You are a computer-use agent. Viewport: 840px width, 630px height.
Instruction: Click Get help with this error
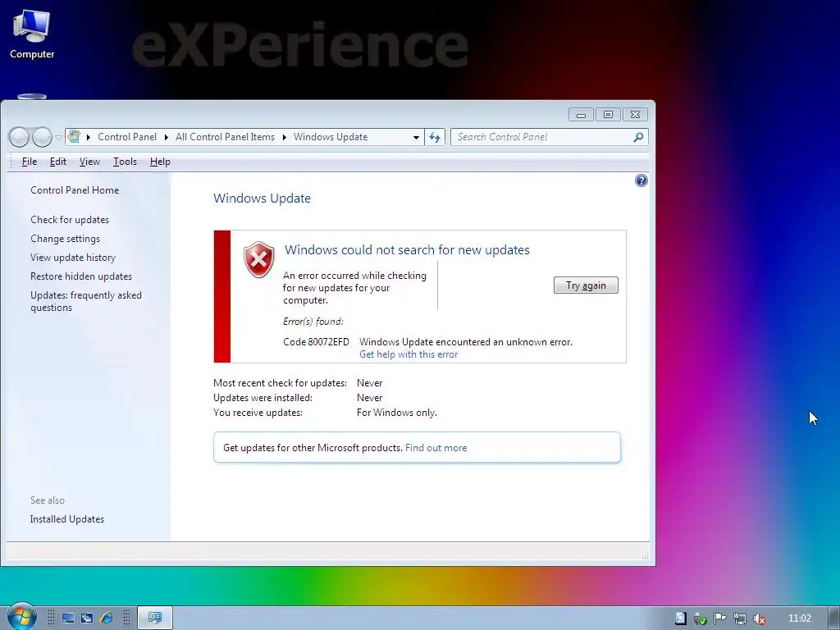tap(409, 354)
